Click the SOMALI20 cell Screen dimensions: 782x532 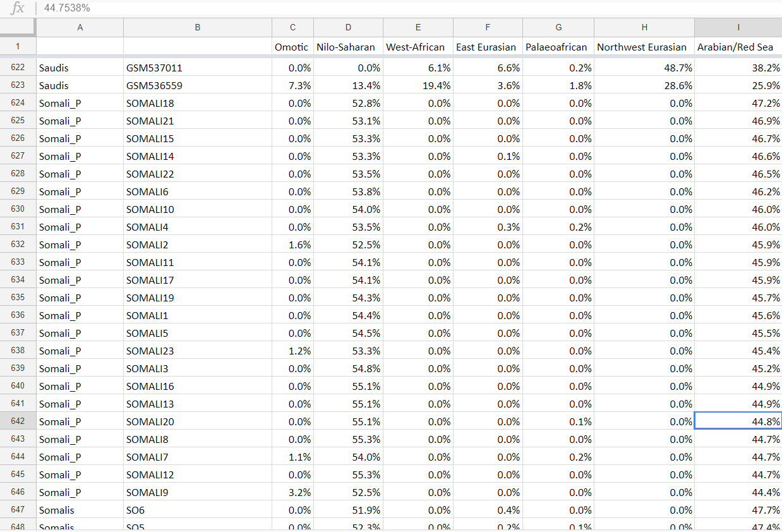point(197,421)
